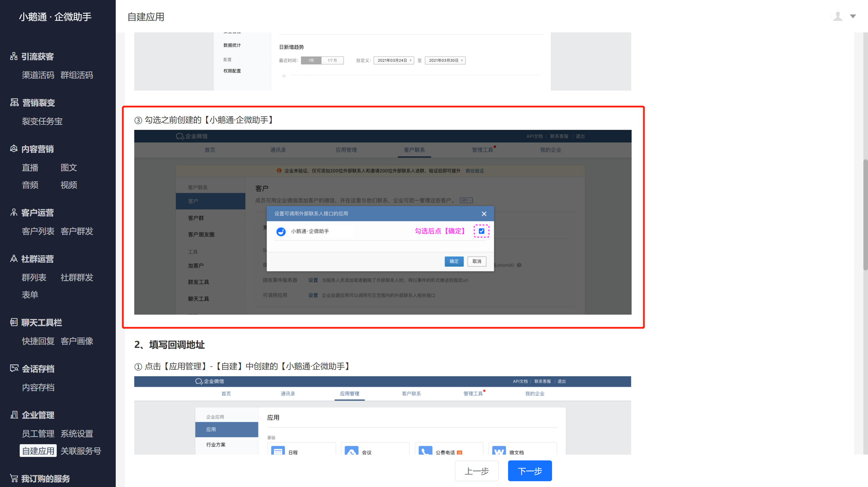The image size is (868, 487).
Task: Click the user avatar icon
Action: pyautogui.click(x=838, y=16)
